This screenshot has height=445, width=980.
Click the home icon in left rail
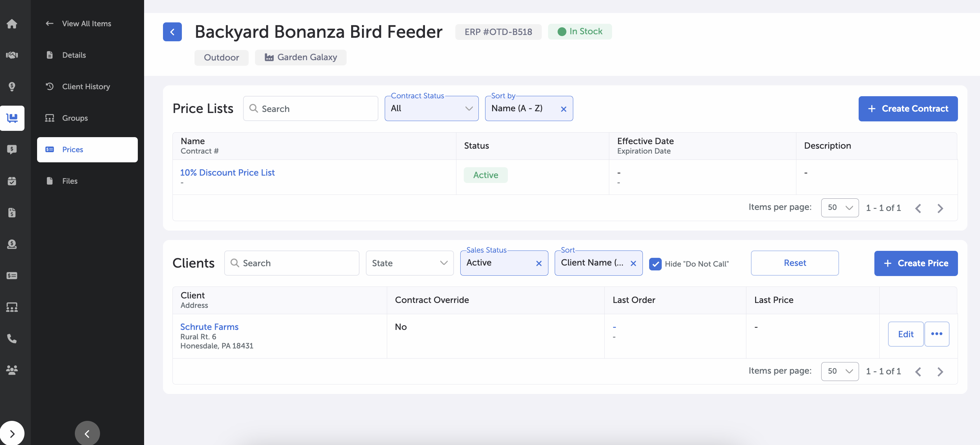(12, 23)
